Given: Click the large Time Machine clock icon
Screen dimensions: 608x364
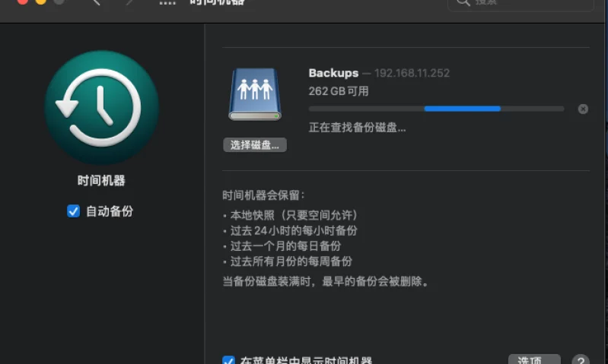Looking at the screenshot, I should point(101,107).
